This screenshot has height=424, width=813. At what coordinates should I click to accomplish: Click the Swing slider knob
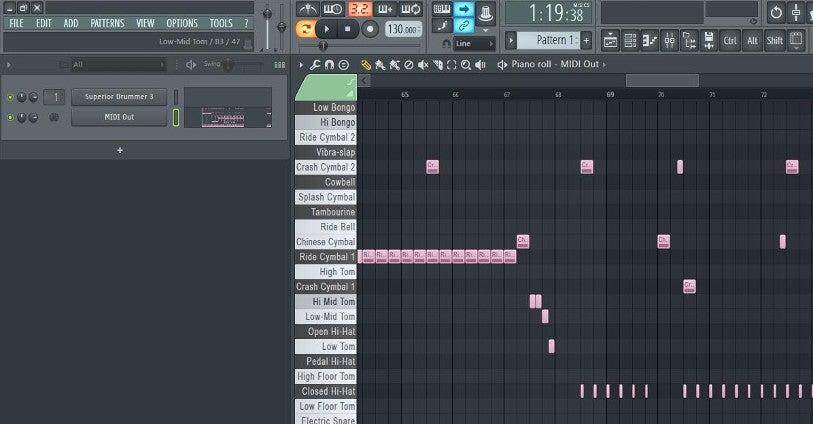(227, 65)
